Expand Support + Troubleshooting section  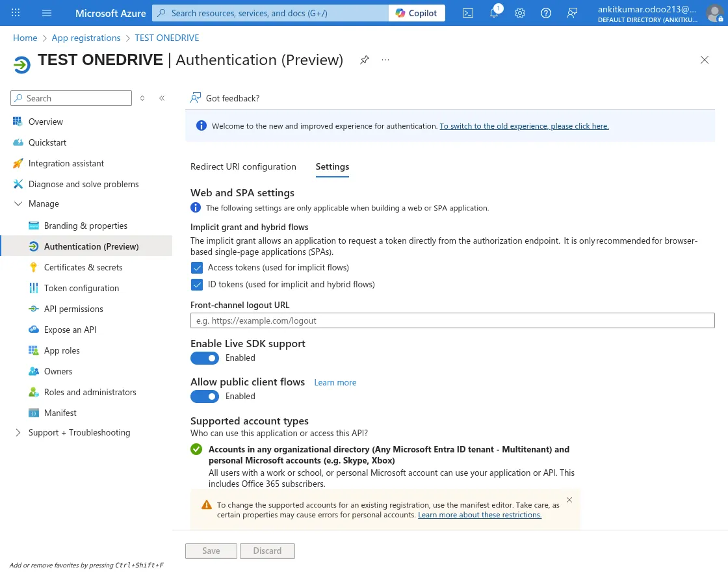pos(79,432)
